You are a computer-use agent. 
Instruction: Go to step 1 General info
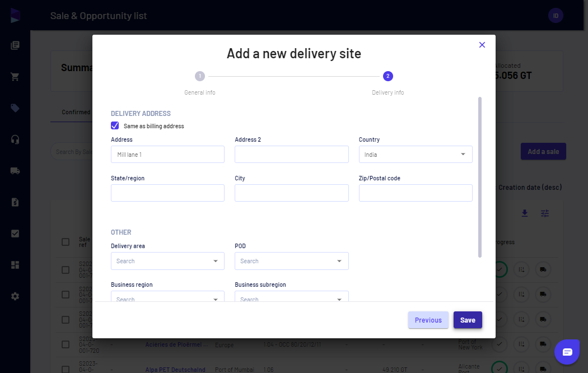(x=200, y=76)
